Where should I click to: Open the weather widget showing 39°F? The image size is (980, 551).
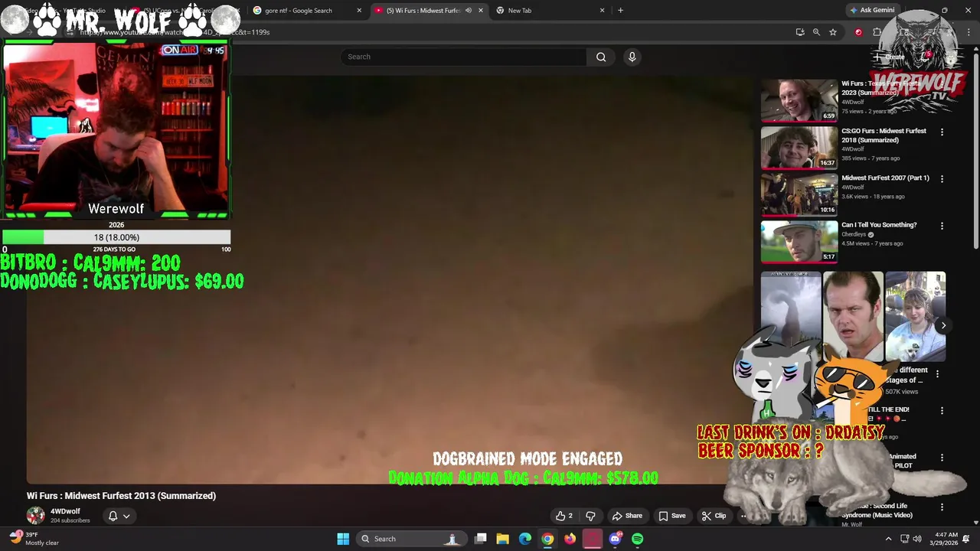[x=34, y=539]
